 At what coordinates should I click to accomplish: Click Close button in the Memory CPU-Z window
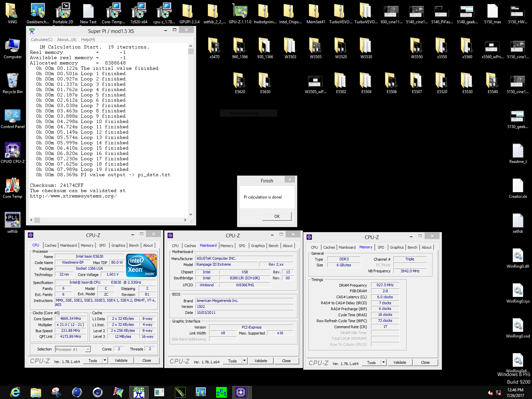[425, 362]
